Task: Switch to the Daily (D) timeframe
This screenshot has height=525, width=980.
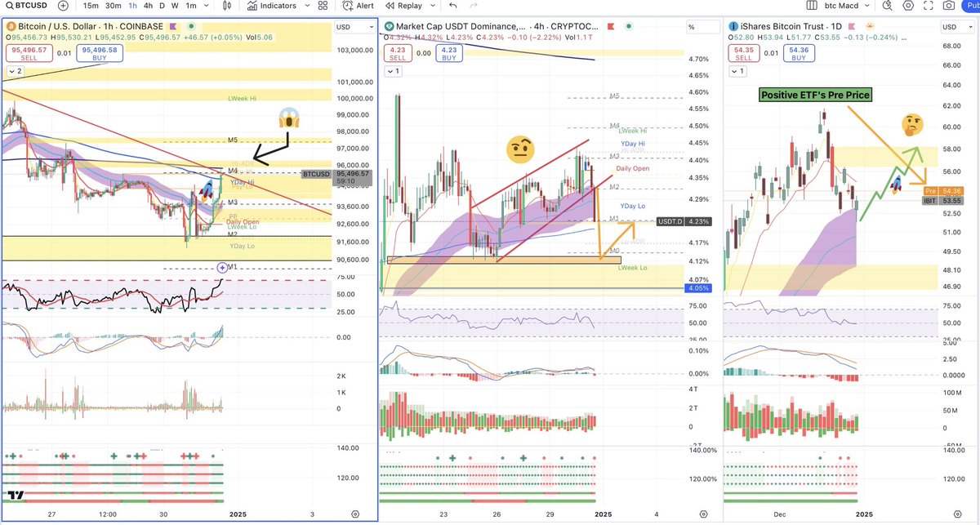Action: point(161,6)
